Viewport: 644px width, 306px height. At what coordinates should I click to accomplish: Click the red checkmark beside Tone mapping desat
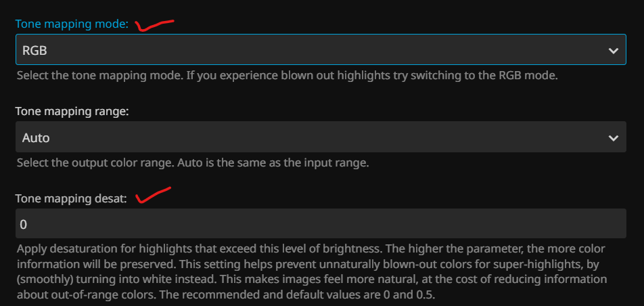click(x=153, y=196)
